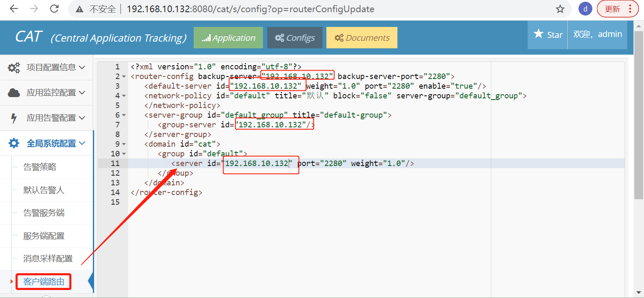Image resolution: width=644 pixels, height=298 pixels.
Task: Click the Star icon in the header
Action: point(539,34)
